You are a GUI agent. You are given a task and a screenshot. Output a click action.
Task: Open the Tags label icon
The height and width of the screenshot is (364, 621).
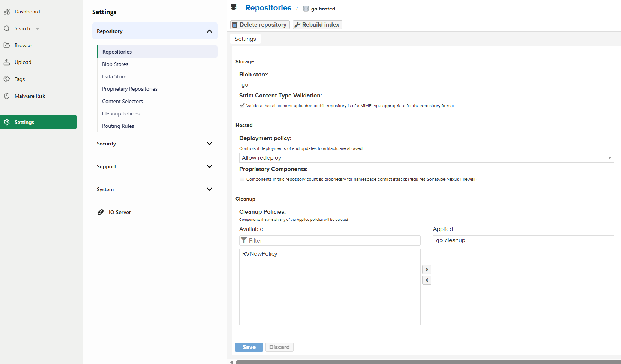(x=7, y=79)
